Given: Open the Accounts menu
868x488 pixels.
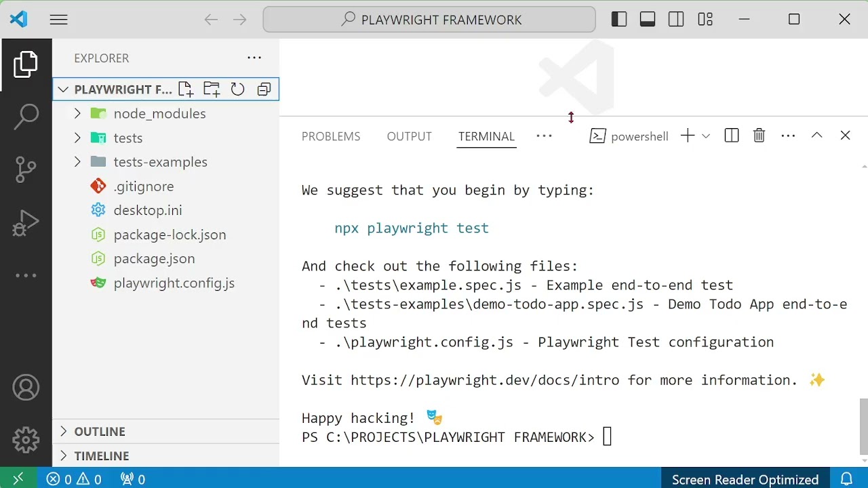Looking at the screenshot, I should (26, 388).
